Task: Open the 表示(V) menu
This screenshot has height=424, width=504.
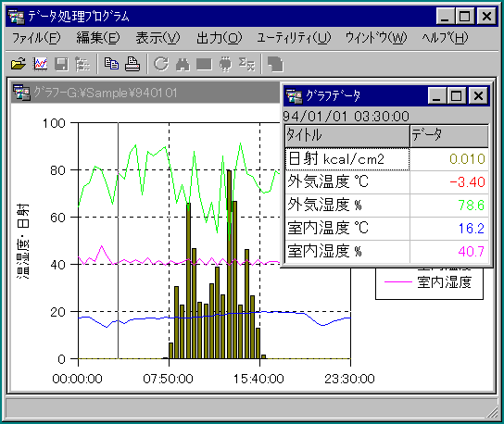Action: [157, 38]
